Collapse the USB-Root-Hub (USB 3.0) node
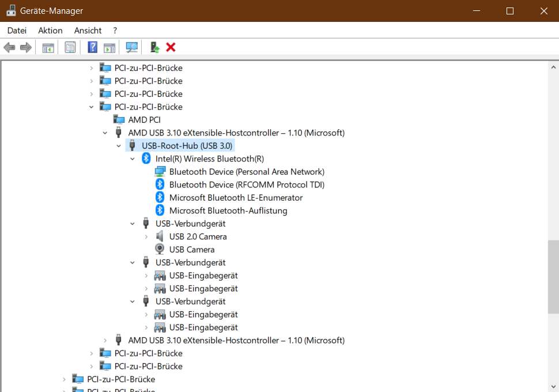 click(119, 146)
